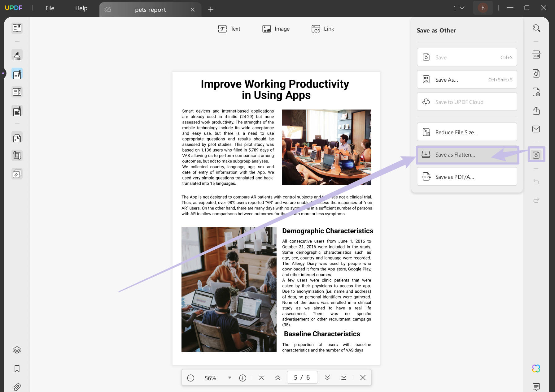Open the Layers panel icon
This screenshot has height=392, width=555.
(17, 350)
